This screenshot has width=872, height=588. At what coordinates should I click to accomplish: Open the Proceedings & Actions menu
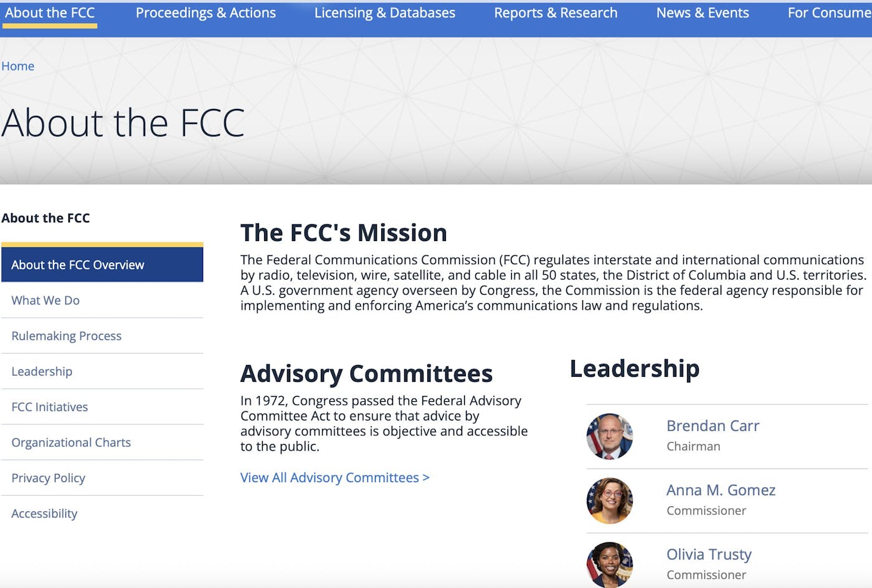tap(206, 12)
